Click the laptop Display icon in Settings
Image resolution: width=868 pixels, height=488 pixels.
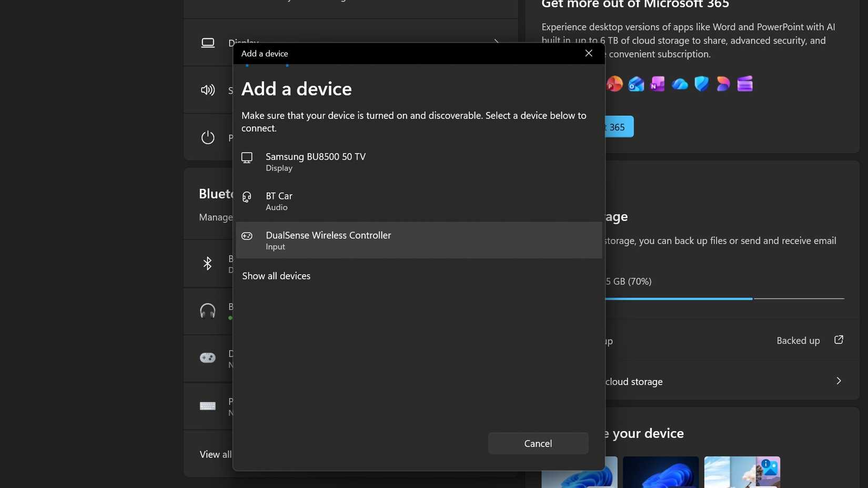click(208, 43)
